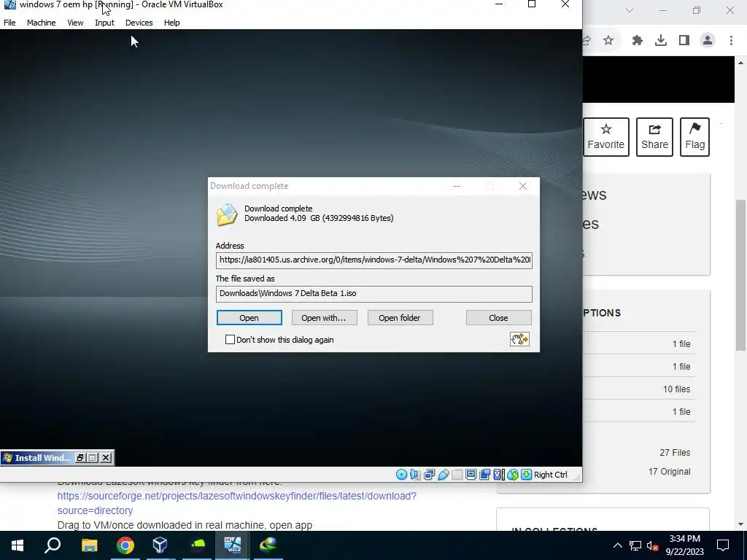Click the Share button on archive page
Screen dimensions: 747x560
tap(654, 137)
